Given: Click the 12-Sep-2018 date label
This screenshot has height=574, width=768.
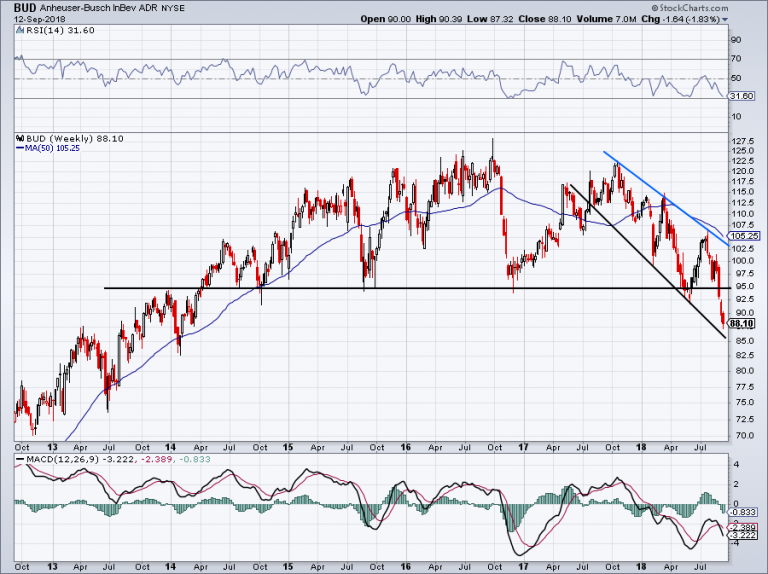Looking at the screenshot, I should coord(40,20).
